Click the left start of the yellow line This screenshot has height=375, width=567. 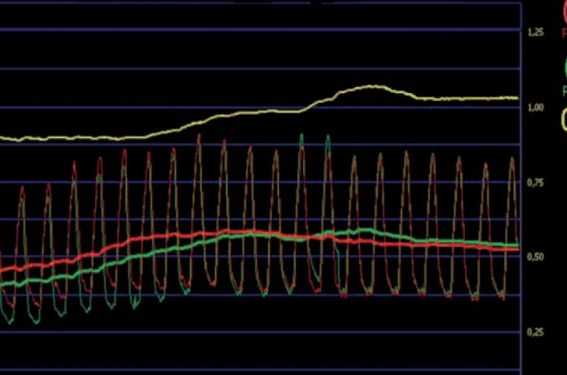point(2,138)
